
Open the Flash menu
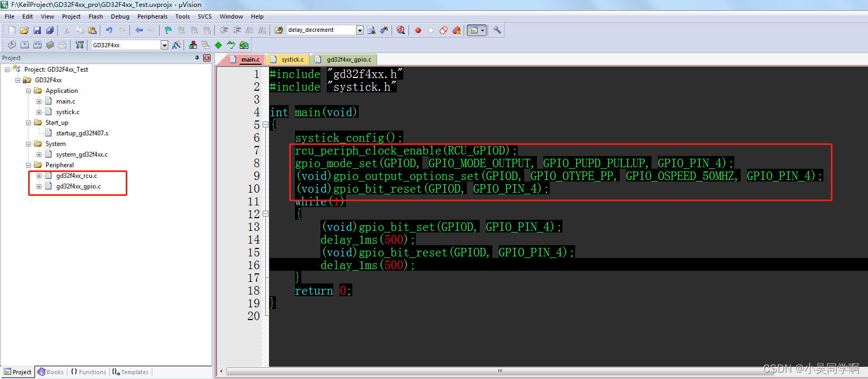96,16
